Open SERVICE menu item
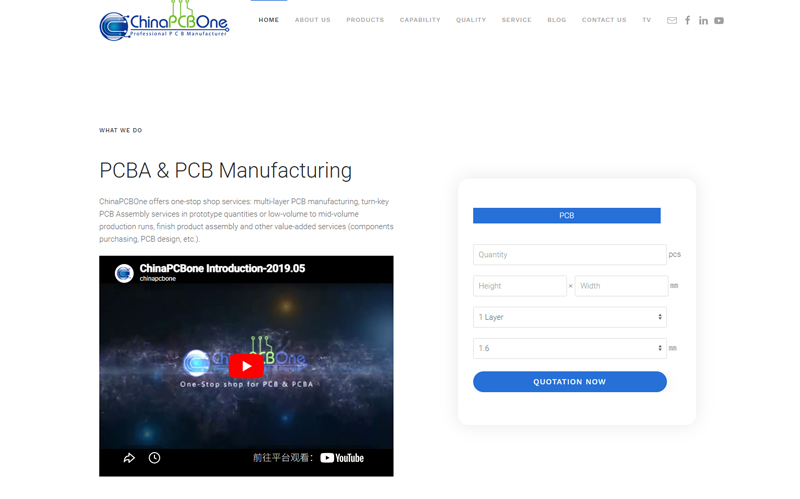This screenshot has height=499, width=800. point(516,20)
